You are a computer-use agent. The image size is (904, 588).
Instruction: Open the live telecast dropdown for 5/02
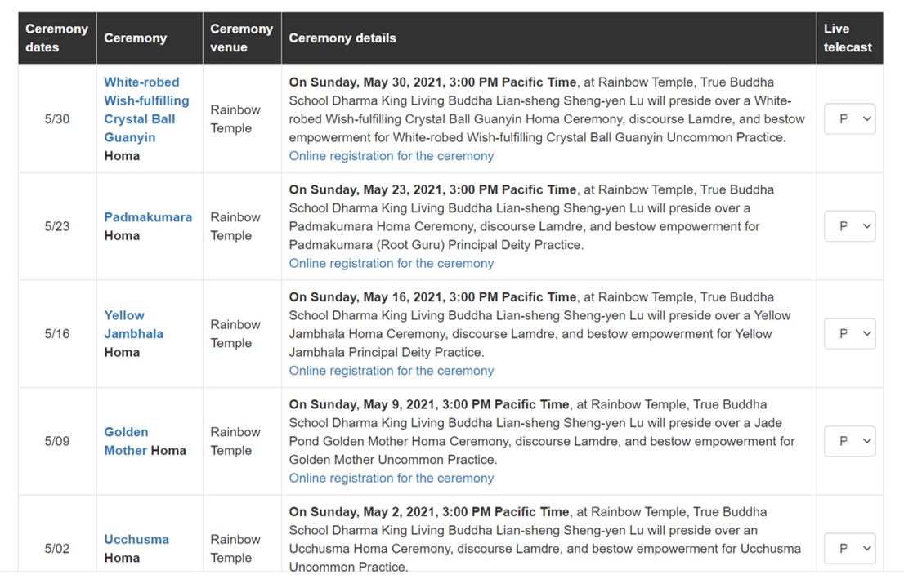[849, 548]
